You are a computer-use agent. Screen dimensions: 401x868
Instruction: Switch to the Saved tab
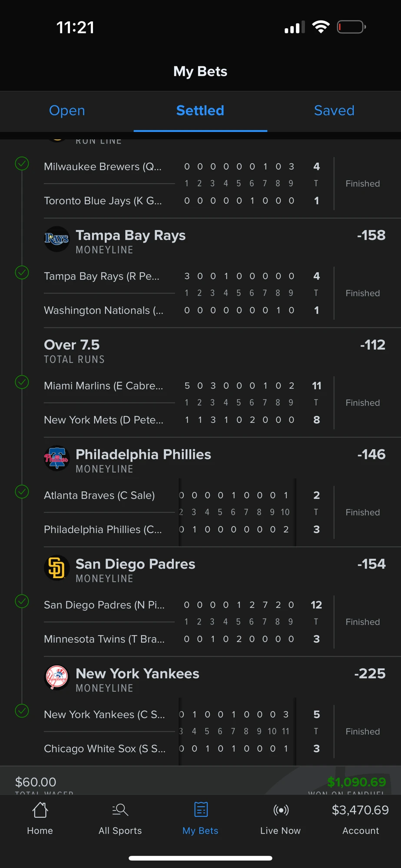tap(334, 110)
